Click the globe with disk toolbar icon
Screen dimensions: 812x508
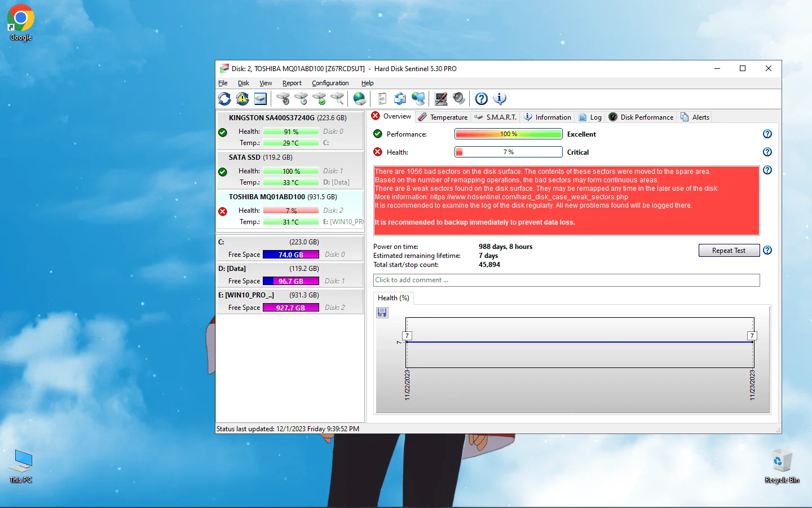[360, 99]
